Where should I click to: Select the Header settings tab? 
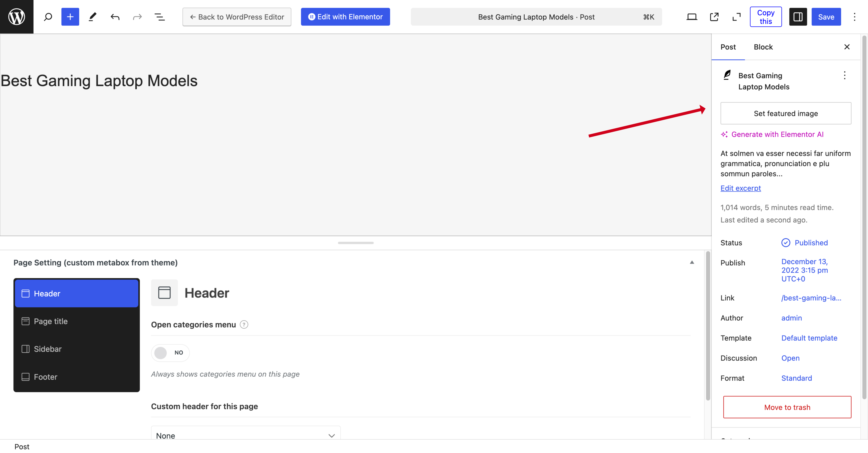pos(76,293)
